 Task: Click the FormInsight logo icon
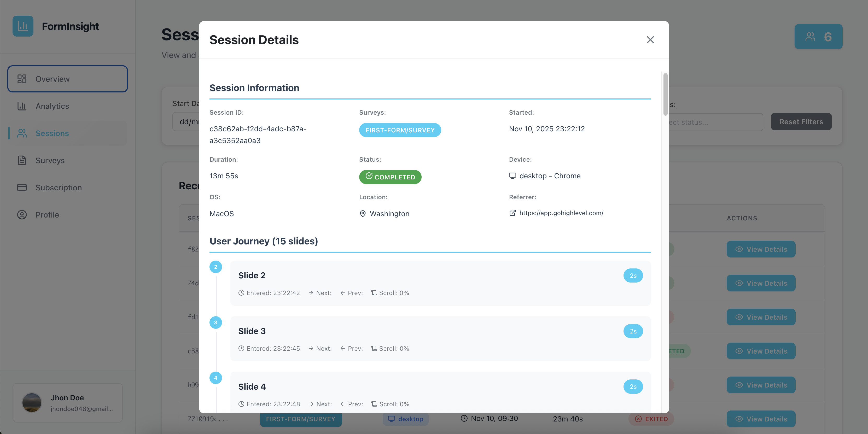pos(22,26)
